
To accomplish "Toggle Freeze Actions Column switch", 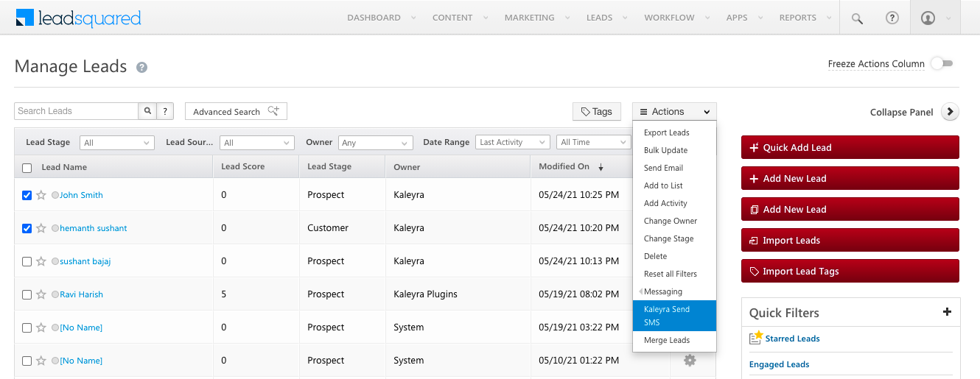I will (942, 63).
